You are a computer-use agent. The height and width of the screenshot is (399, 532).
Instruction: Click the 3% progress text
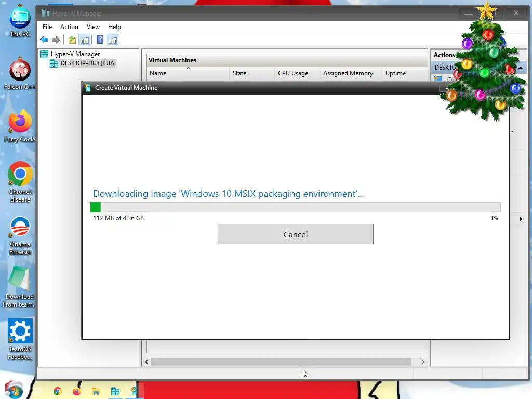coord(494,218)
